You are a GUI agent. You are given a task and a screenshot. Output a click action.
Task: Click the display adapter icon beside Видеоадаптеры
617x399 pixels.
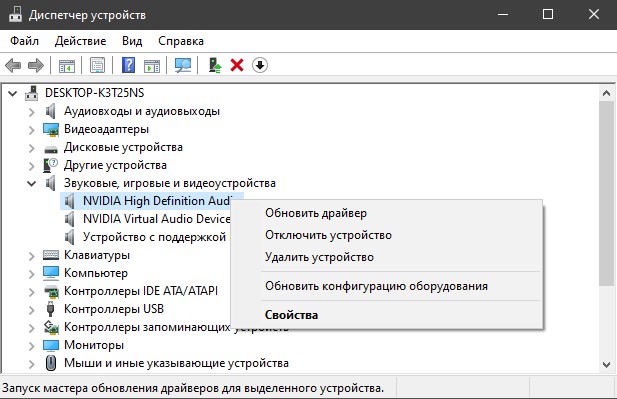[51, 129]
